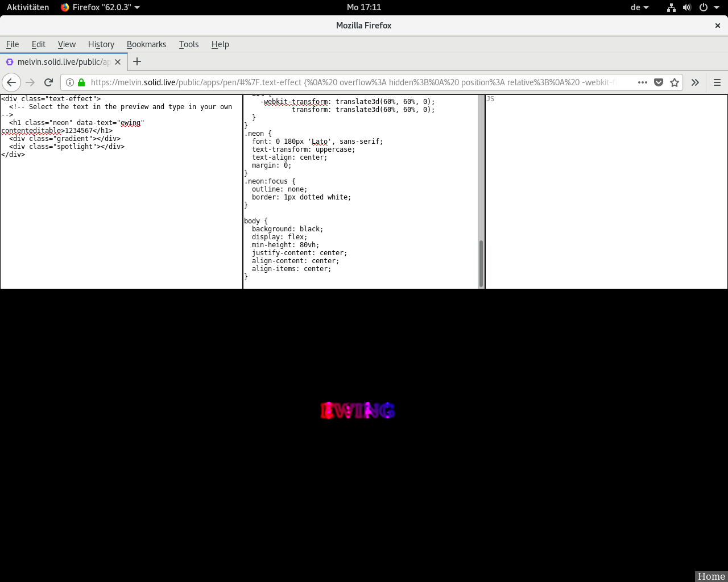The height and width of the screenshot is (582, 728).
Task: Close the melvin.solid.live tab
Action: point(118,61)
